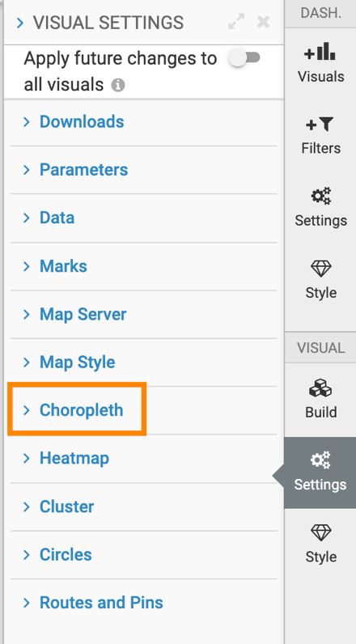
Task: Close the Visual Settings panel
Action: 263,22
